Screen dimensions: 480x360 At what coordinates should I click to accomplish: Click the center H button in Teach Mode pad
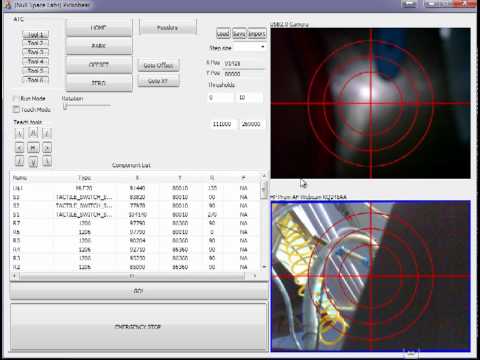click(x=33, y=148)
